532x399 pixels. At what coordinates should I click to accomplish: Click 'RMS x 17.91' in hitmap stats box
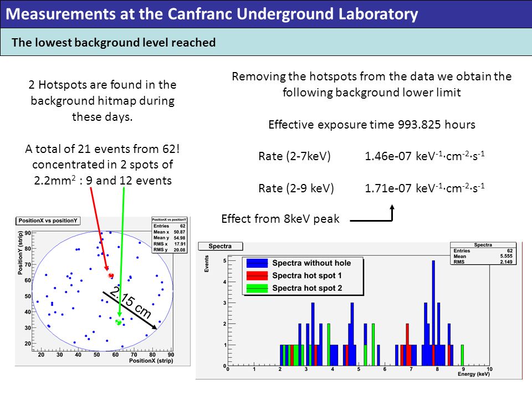tap(170, 244)
